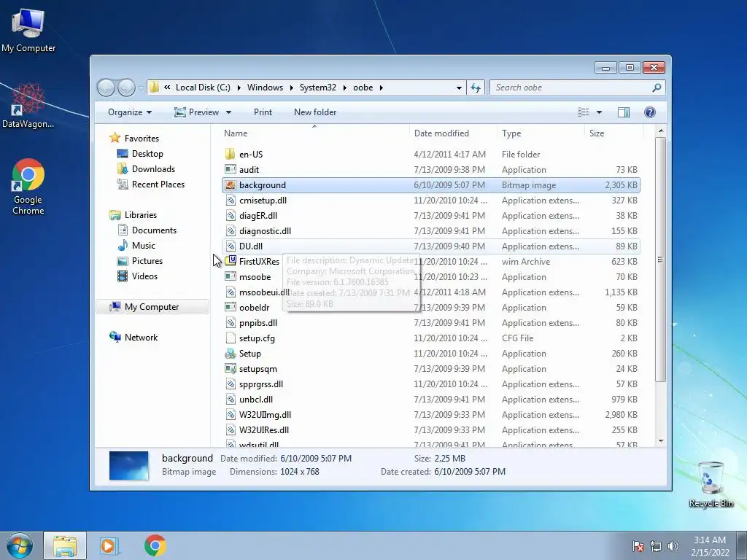Create a New folder
This screenshot has height=560, width=747.
pos(315,112)
